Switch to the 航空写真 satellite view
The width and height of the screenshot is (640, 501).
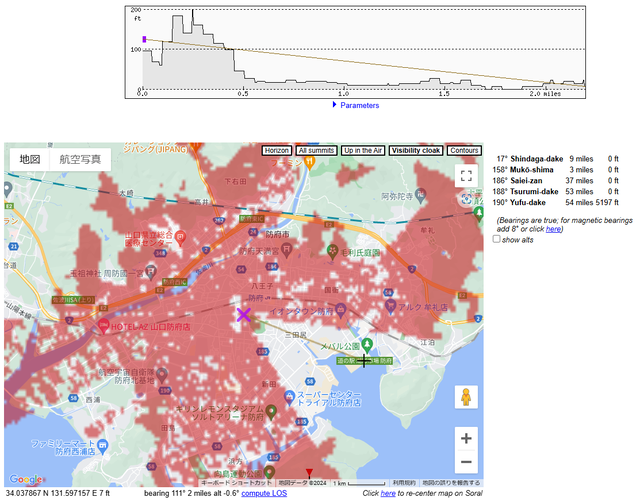tap(80, 159)
